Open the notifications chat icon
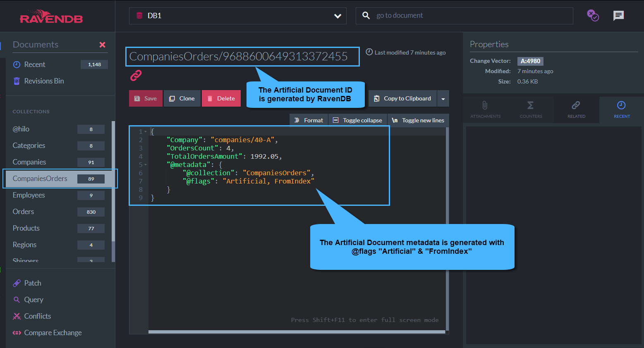 pyautogui.click(x=618, y=16)
